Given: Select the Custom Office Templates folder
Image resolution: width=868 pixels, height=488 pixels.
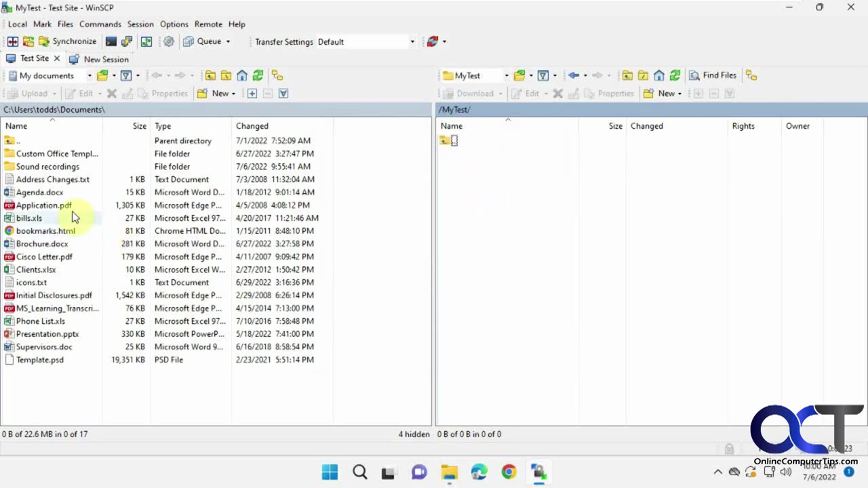Looking at the screenshot, I should [57, 154].
